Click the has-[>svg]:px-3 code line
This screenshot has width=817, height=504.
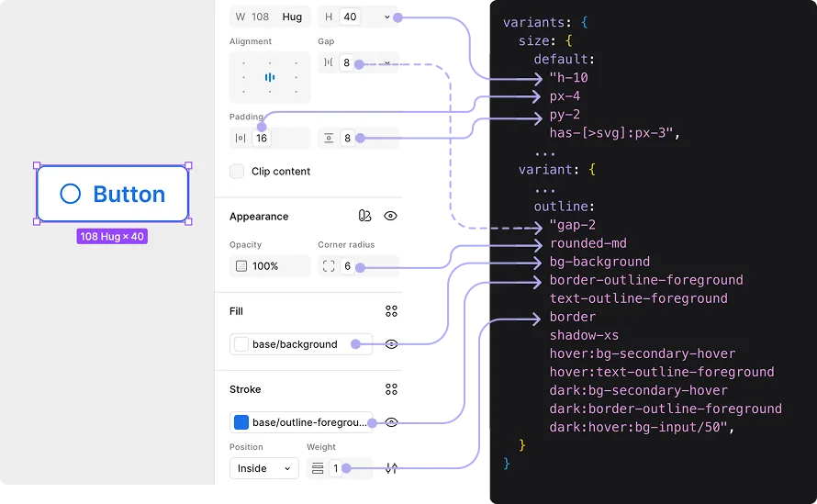[x=615, y=133]
